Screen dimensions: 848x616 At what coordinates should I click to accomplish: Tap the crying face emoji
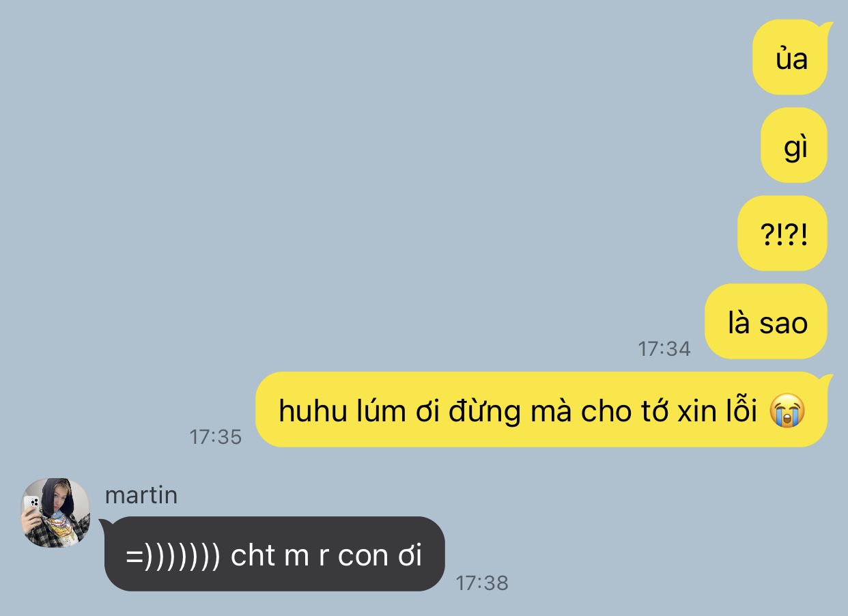tap(787, 411)
